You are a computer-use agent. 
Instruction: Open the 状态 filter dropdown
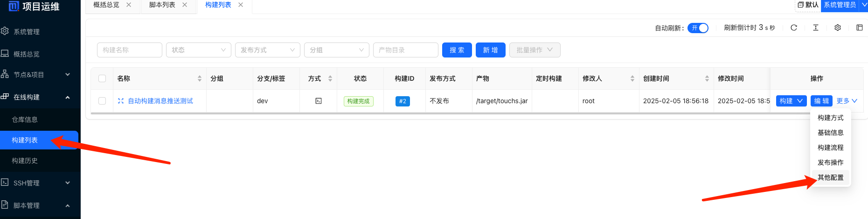(x=199, y=50)
